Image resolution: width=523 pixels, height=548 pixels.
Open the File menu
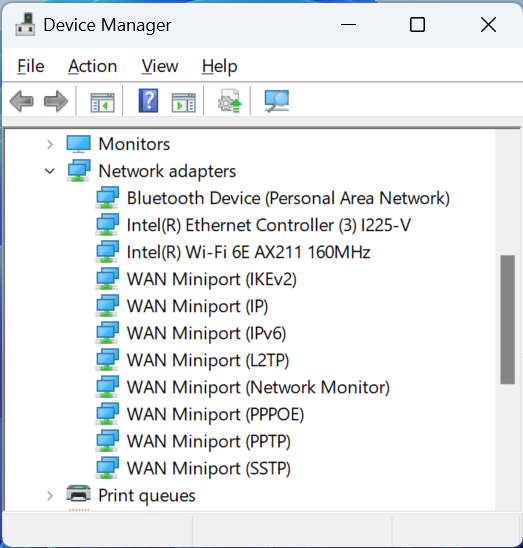[x=31, y=66]
